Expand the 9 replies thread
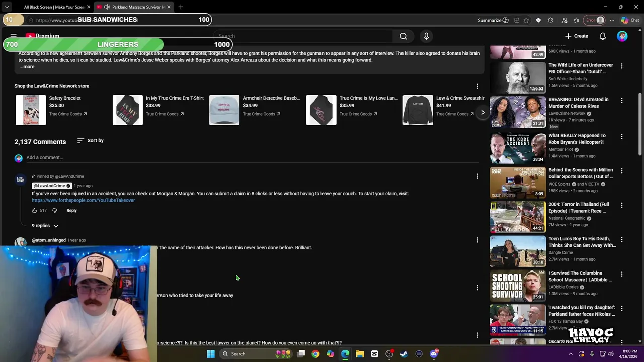The width and height of the screenshot is (644, 362). pos(45,226)
